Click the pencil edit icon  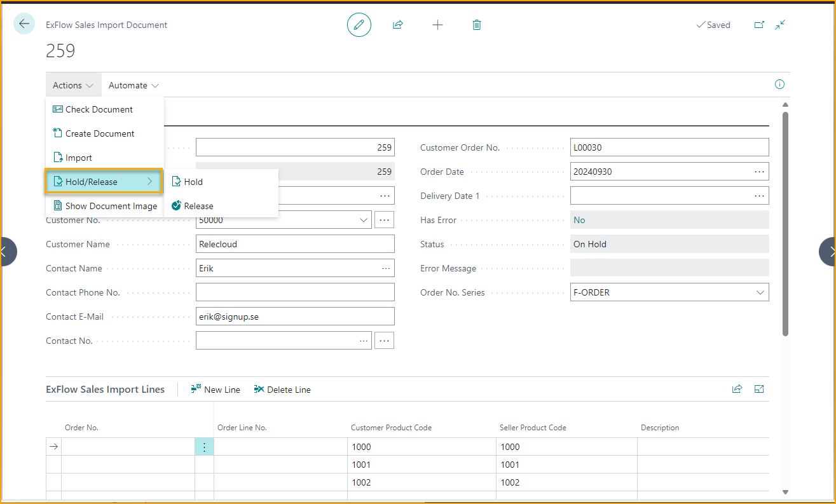(x=359, y=25)
